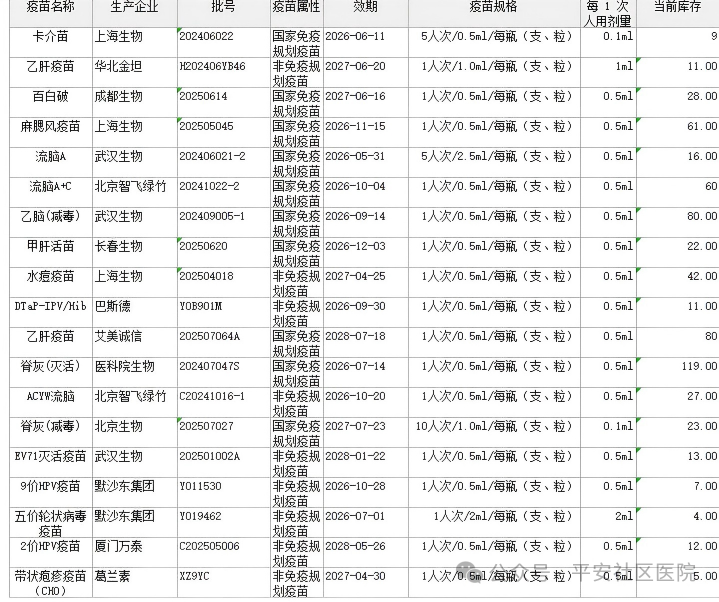
Task: Click manufacturer cell 成都生物
Action: pyautogui.click(x=135, y=102)
